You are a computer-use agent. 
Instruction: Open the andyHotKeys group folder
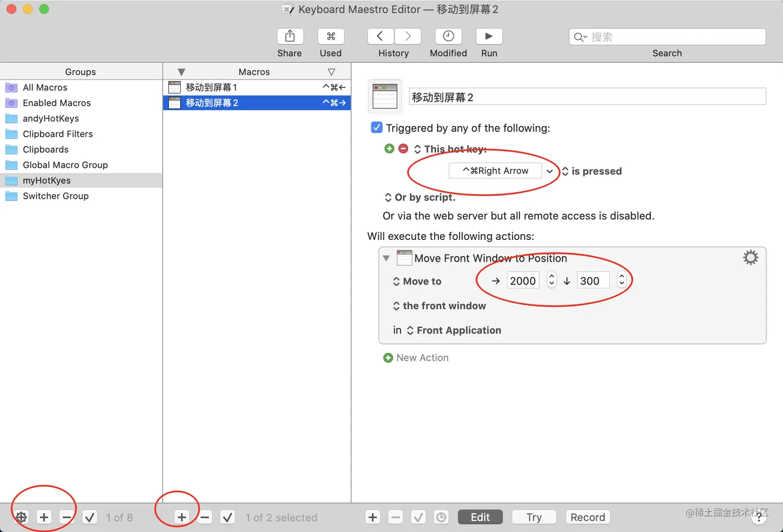(81, 119)
